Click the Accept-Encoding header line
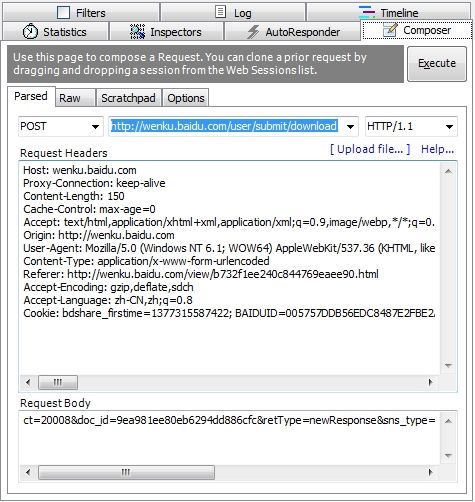Screen dimensions: 475x502 pyautogui.click(x=108, y=287)
